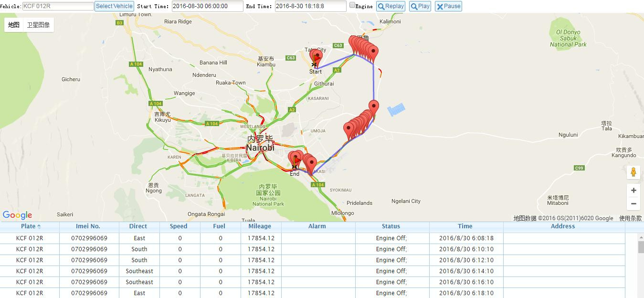Zoom out the map with minus
Image resolution: width=644 pixels, height=298 pixels.
pos(633,203)
